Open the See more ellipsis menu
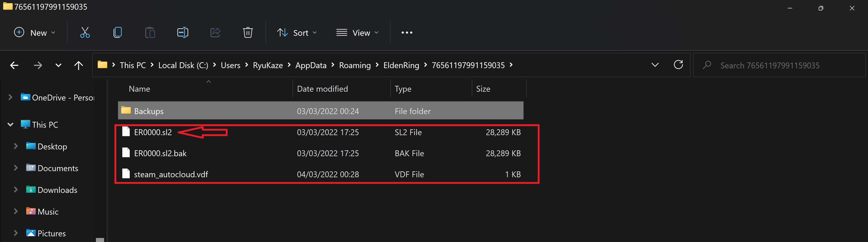 407,33
